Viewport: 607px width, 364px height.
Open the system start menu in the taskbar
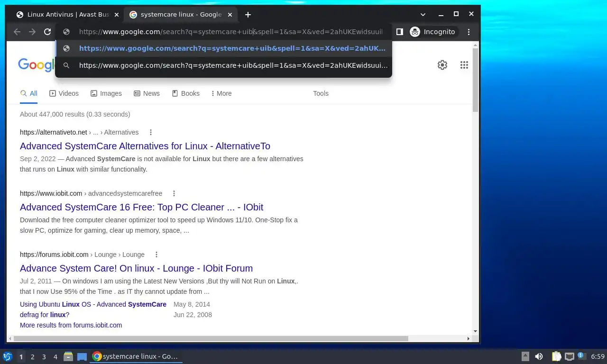[7, 356]
